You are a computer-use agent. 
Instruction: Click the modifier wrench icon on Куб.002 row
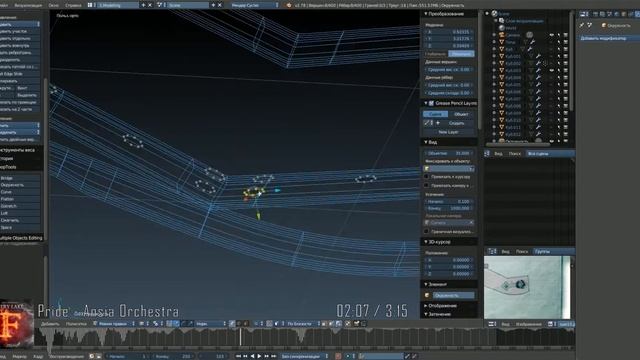538,63
